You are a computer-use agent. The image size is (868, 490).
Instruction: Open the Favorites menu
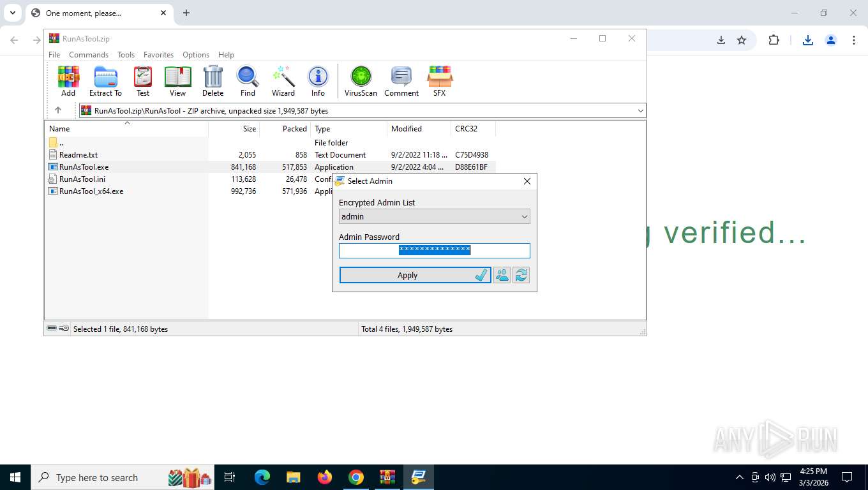[x=158, y=55]
